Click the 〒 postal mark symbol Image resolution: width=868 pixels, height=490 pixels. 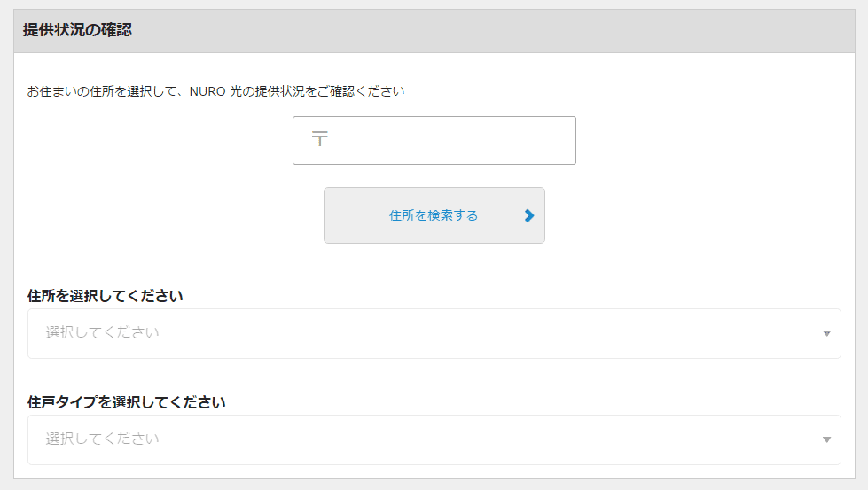tap(319, 138)
